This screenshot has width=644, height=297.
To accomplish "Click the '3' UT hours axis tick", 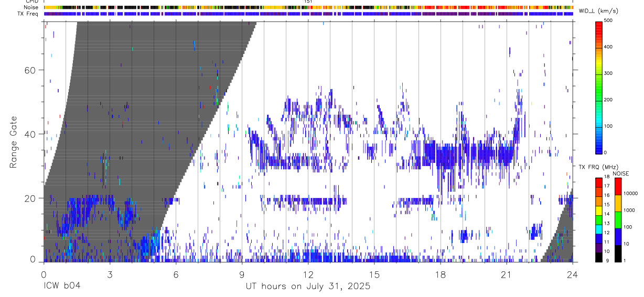I will pyautogui.click(x=110, y=273).
